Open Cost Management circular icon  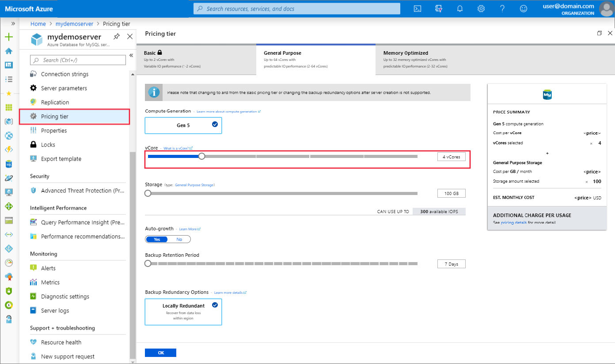click(8, 305)
